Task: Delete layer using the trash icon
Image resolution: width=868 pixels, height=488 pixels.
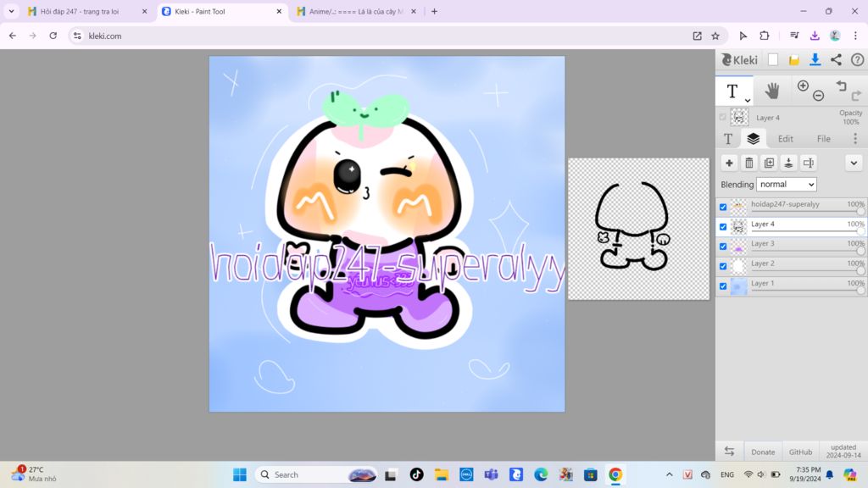Action: tap(749, 163)
